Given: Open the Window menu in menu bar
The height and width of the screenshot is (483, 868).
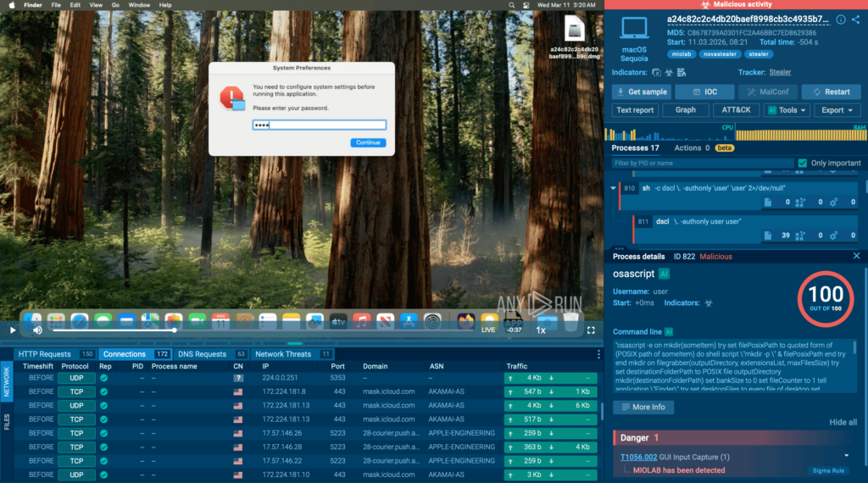Looking at the screenshot, I should coord(139,5).
